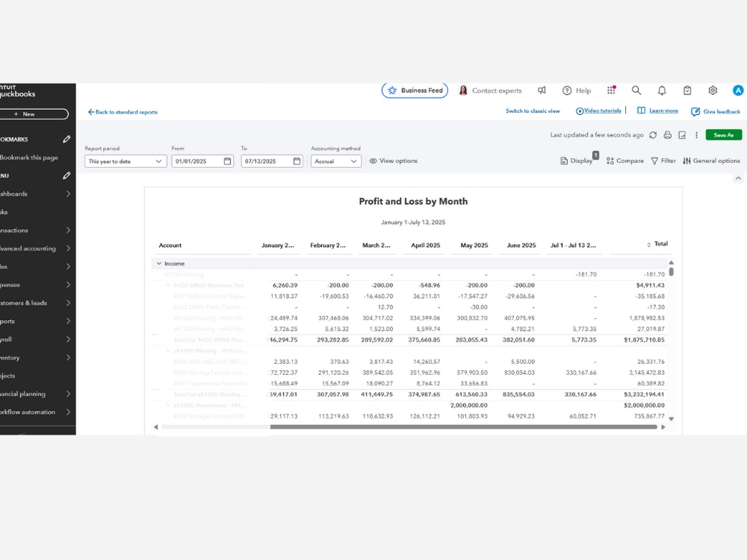The image size is (747, 560).
Task: Open Video tutorials link
Action: 598,111
